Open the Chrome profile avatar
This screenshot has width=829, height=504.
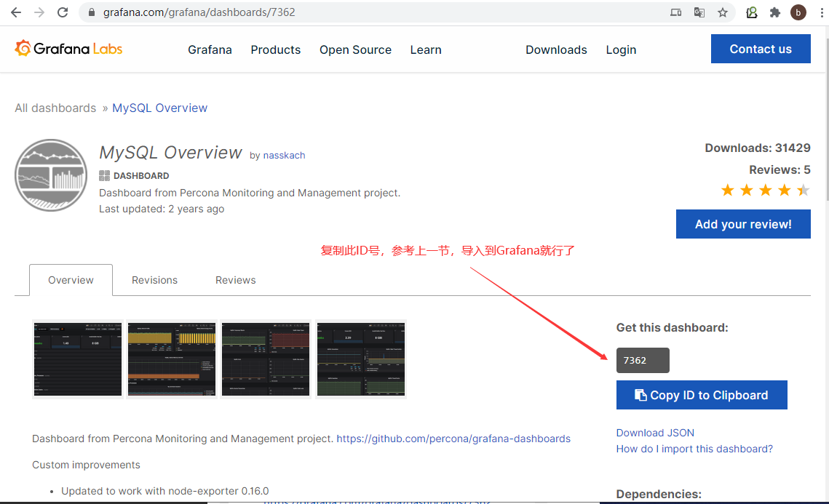pos(798,12)
